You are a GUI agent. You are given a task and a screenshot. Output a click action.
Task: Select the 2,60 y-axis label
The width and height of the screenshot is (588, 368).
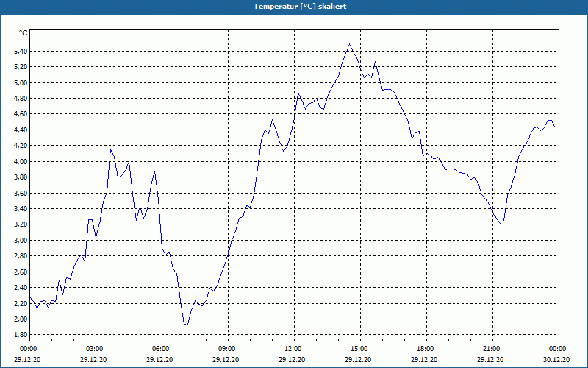[x=21, y=272]
